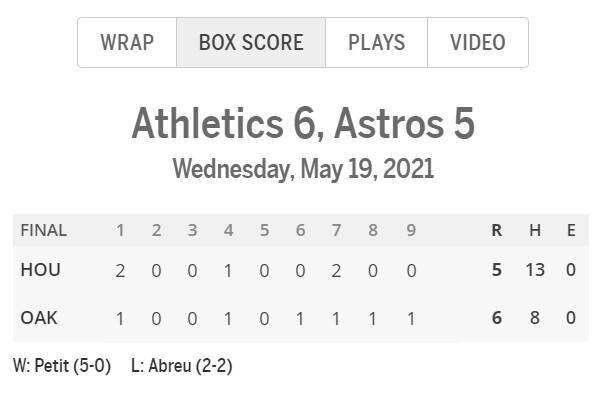Click the inning 9 column header
This screenshot has height=395, width=601.
click(411, 230)
